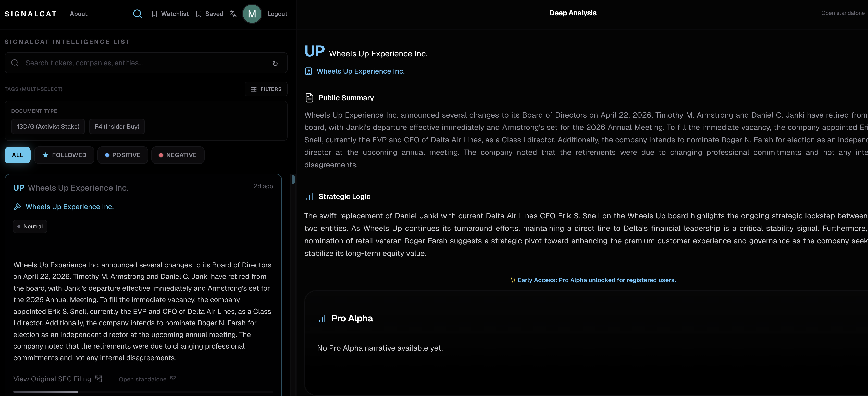Open the language translation icon
This screenshot has width=868, height=396.
(233, 14)
